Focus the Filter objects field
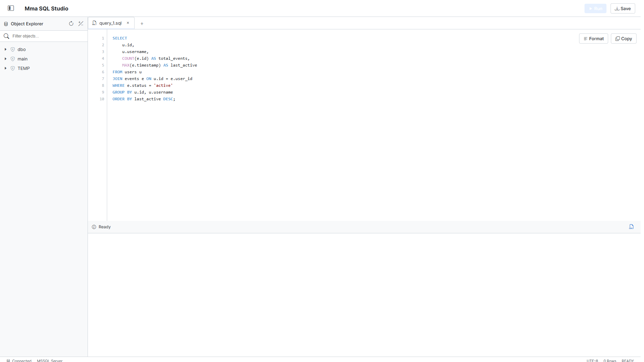The height and width of the screenshot is (362, 644). 49,36
